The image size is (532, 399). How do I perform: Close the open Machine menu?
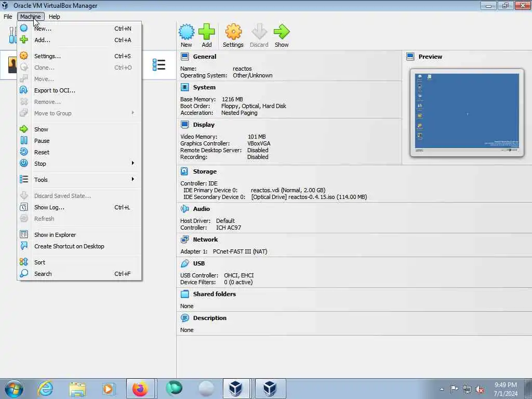click(x=31, y=16)
